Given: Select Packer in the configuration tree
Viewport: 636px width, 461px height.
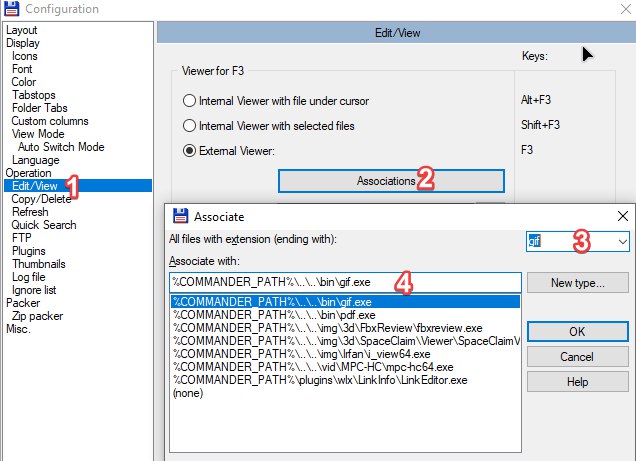Looking at the screenshot, I should tap(23, 303).
